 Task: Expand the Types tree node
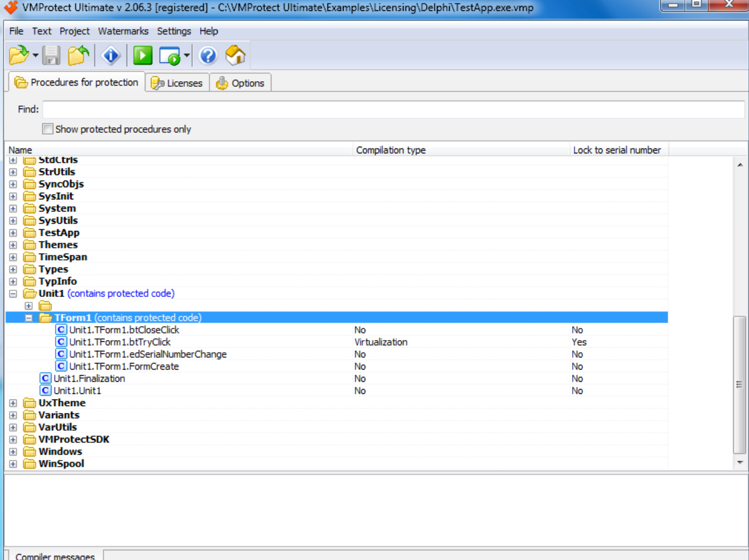click(x=13, y=269)
